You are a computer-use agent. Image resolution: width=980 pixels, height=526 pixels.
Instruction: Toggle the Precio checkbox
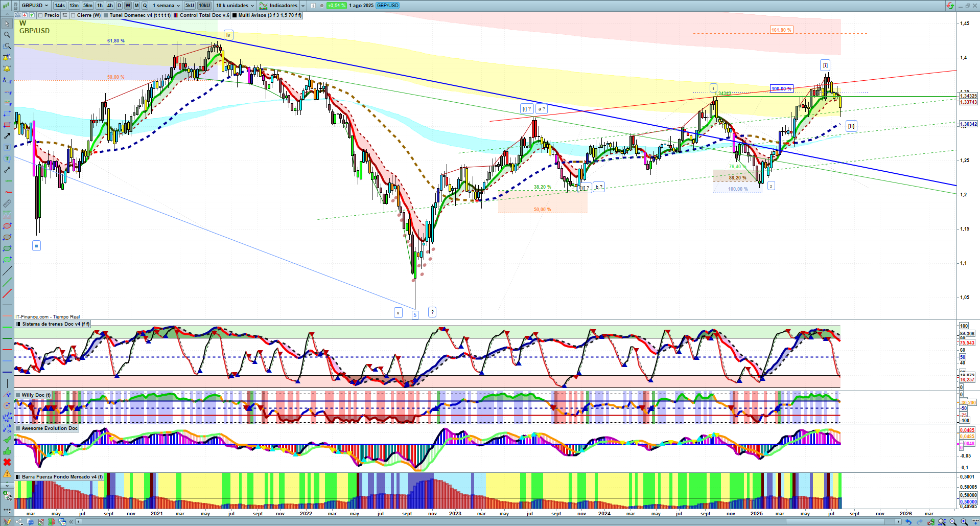40,15
